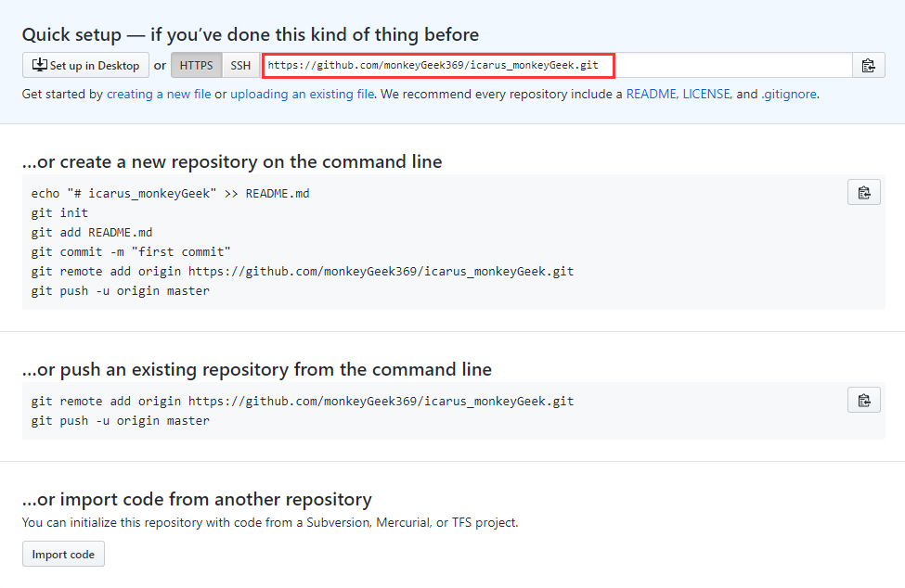Click the download icon in Set up in Desktop

tap(39, 65)
